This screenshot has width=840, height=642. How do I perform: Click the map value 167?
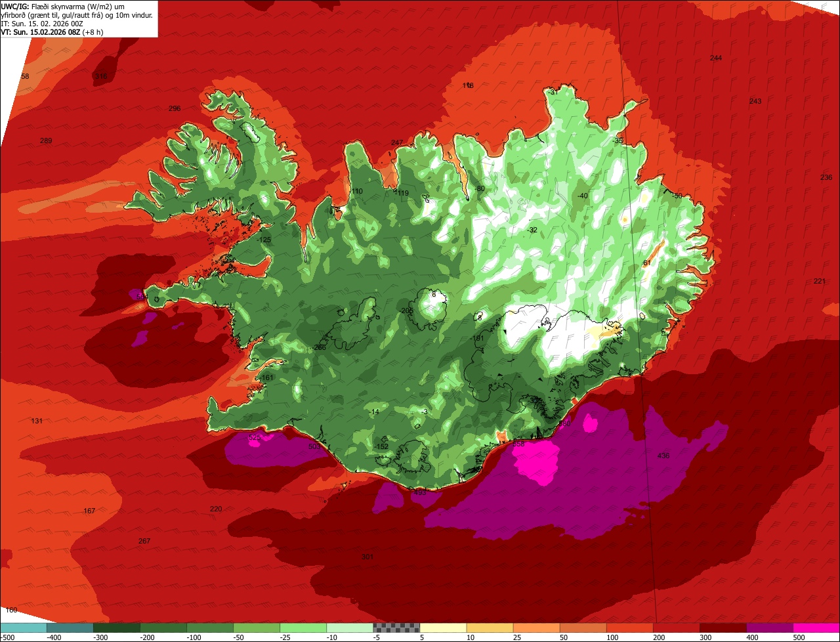coord(89,511)
